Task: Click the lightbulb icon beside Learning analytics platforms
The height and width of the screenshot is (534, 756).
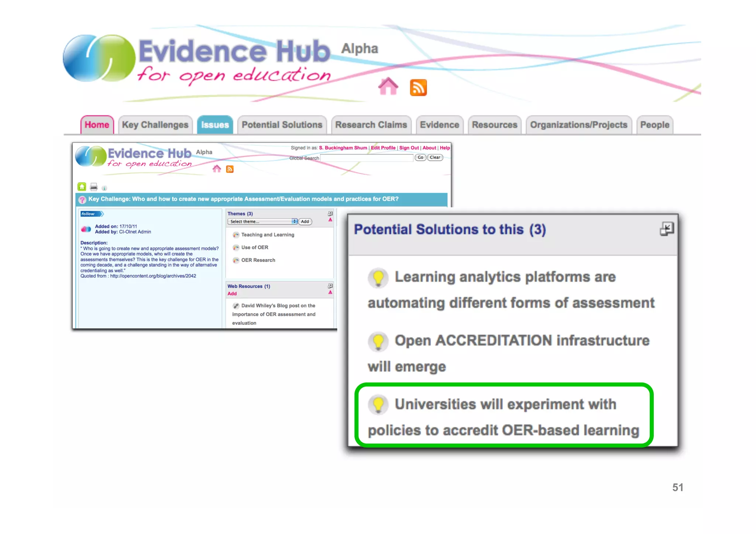Action: (x=378, y=278)
